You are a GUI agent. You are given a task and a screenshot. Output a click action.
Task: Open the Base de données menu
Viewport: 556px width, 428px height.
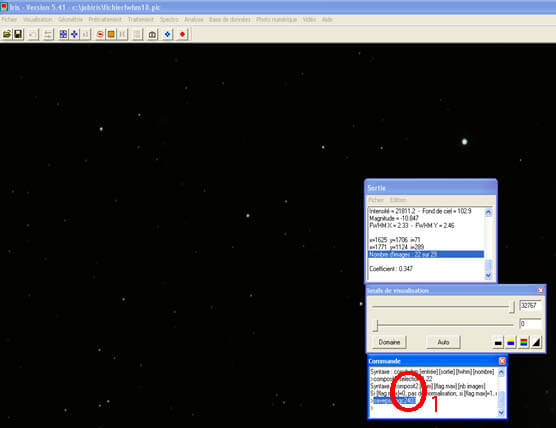point(230,20)
